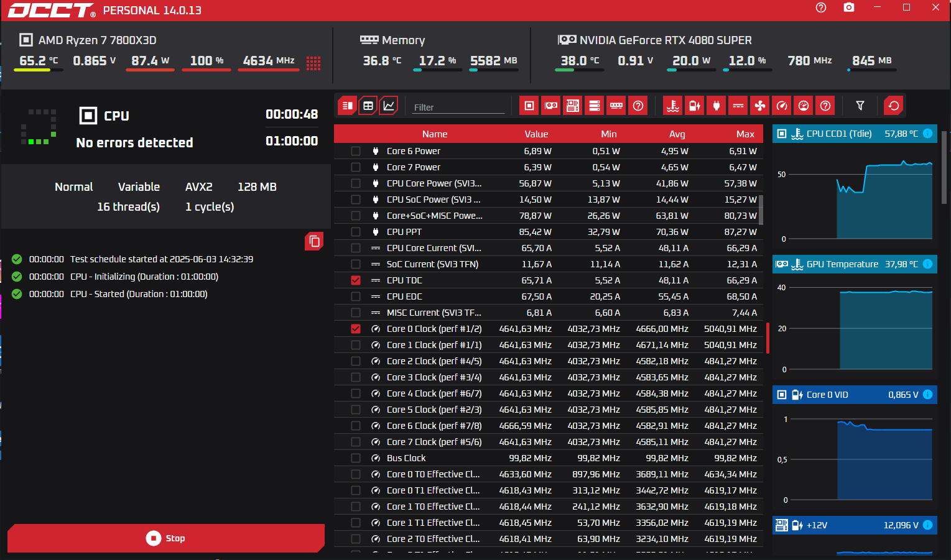951x560 pixels.
Task: Take a screenshot with the camera icon
Action: (849, 8)
